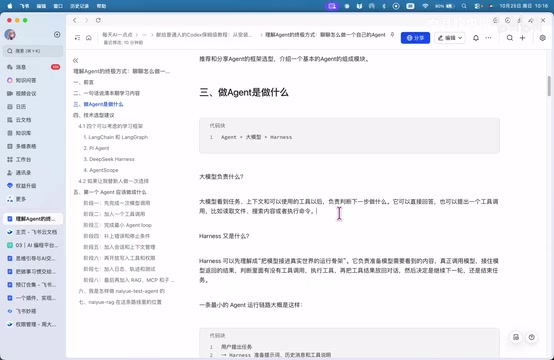
Task: Jump to outline 二、一句话说清本期学习内容
Action: click(x=106, y=93)
